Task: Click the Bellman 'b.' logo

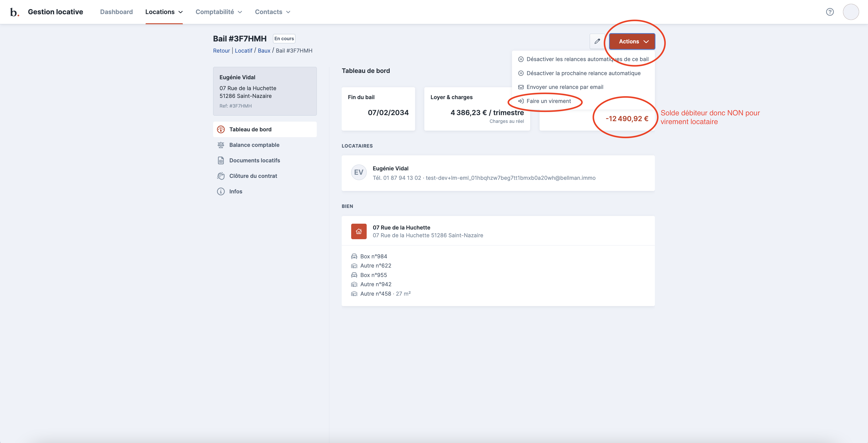Action: [x=14, y=12]
